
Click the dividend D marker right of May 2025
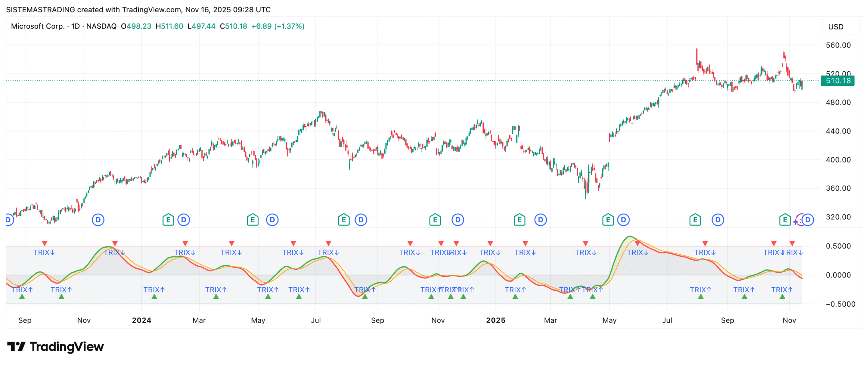(x=623, y=220)
